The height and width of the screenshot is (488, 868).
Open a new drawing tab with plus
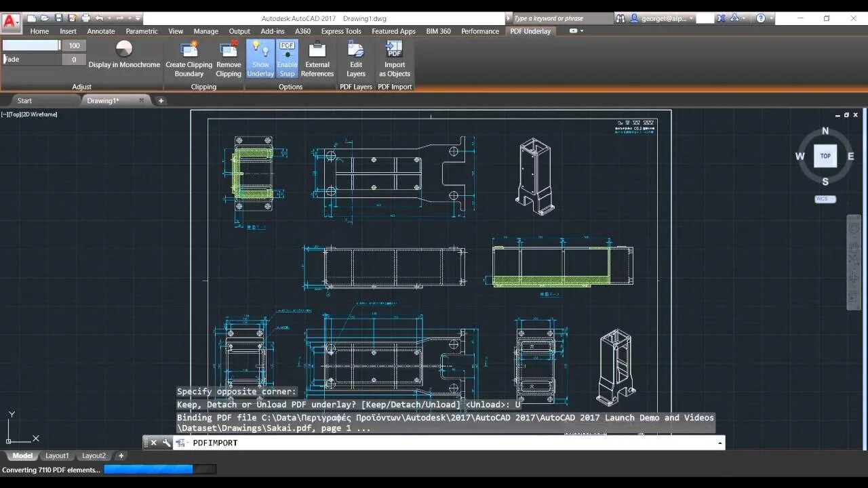click(161, 100)
